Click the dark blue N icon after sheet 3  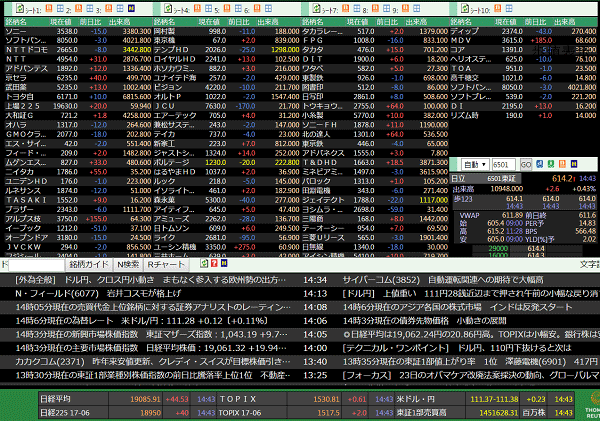point(131,8)
